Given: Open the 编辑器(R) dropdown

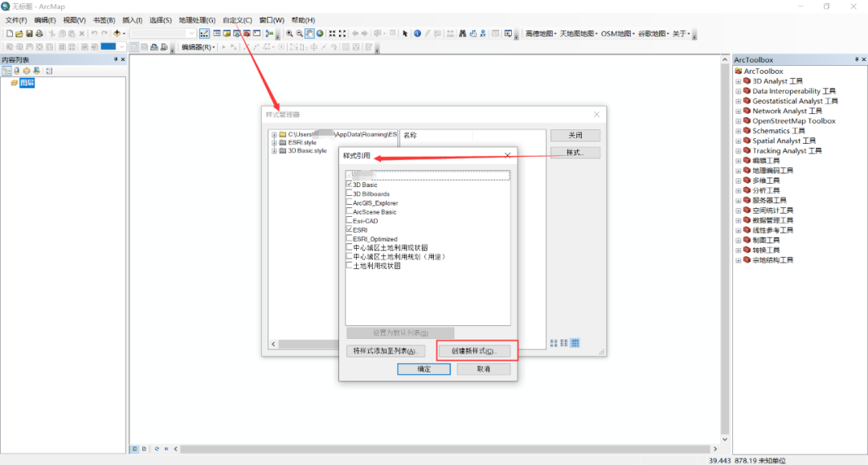Looking at the screenshot, I should coord(199,47).
